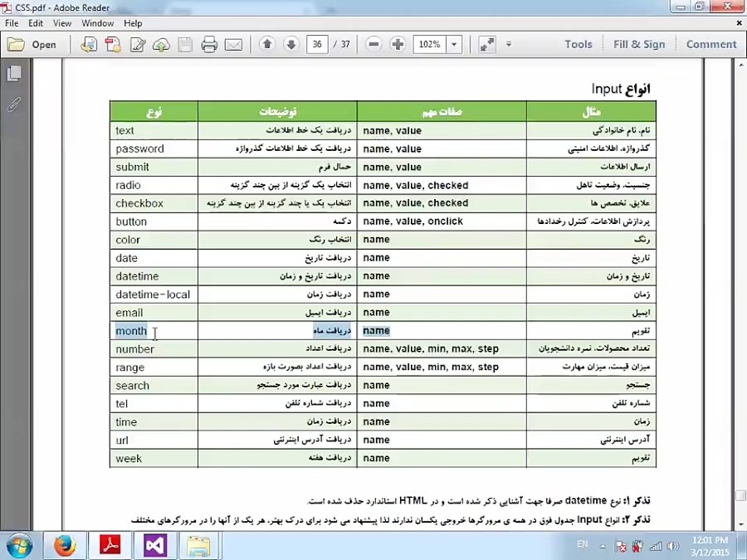Click the Open folder icon

[x=16, y=45]
